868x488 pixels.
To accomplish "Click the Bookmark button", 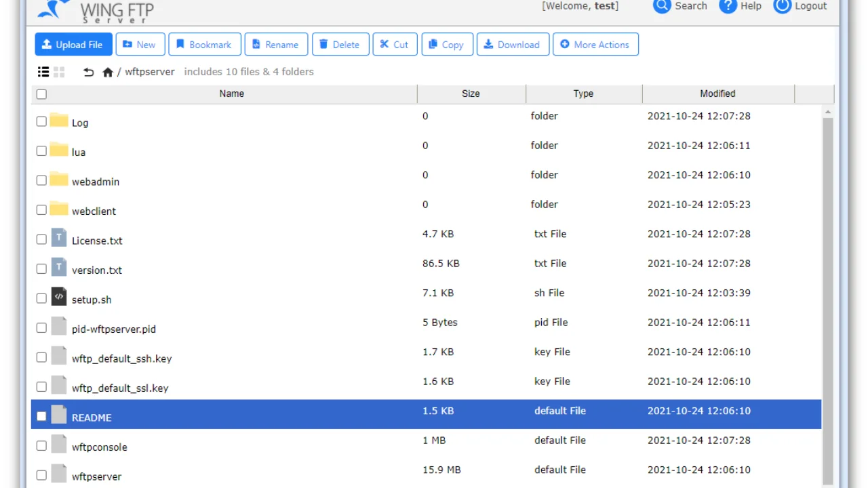I will [x=204, y=44].
